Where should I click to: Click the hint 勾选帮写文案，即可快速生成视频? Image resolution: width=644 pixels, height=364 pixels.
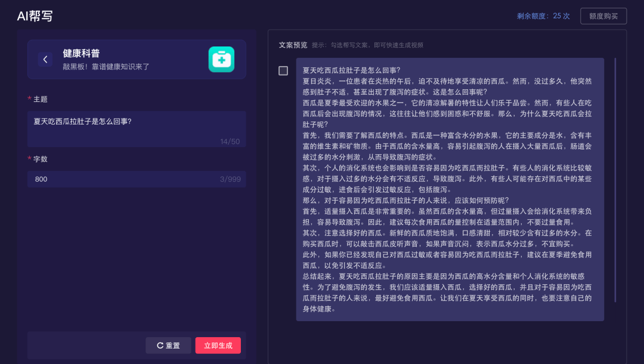[x=377, y=45]
